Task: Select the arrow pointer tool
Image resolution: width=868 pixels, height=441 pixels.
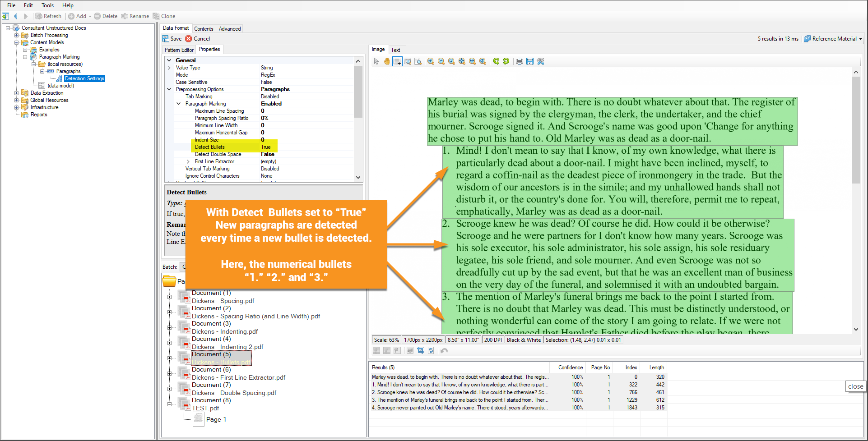Action: point(376,61)
